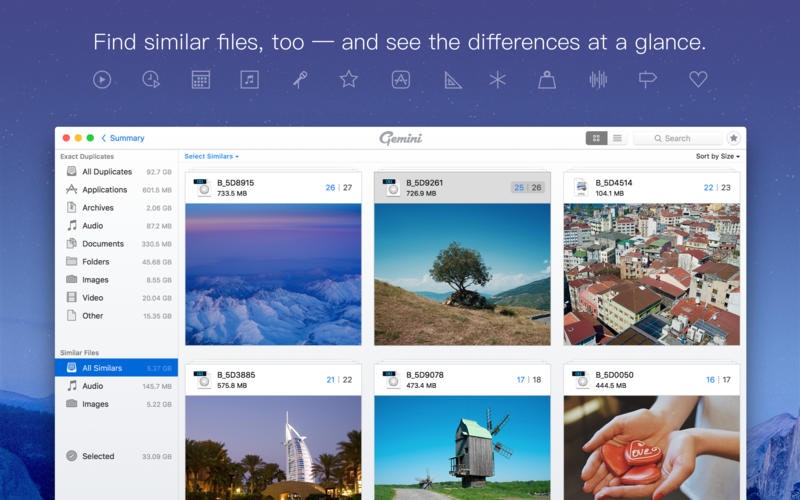
Task: Open the heart hands thumbnail B_5D0050
Action: (x=652, y=448)
